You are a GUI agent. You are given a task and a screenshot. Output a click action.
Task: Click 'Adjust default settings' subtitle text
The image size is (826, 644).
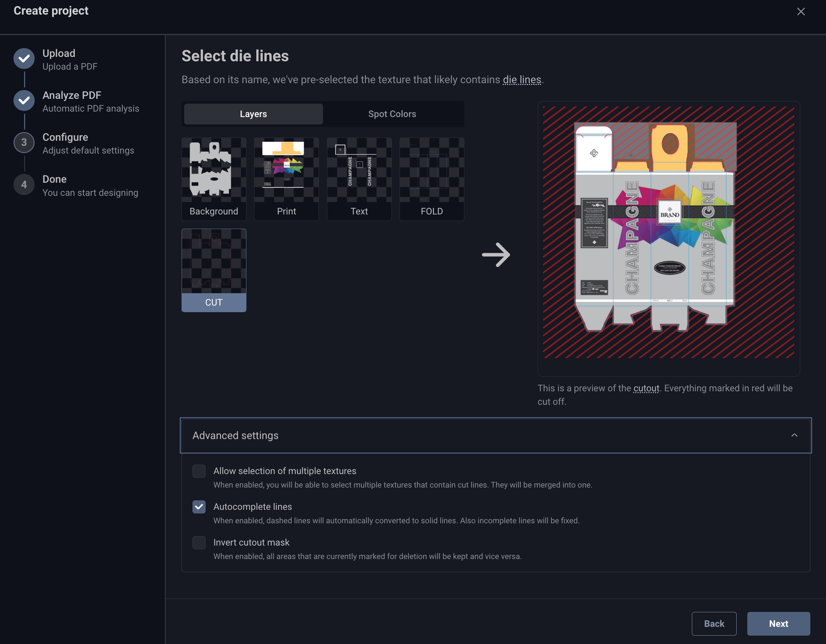tap(88, 151)
